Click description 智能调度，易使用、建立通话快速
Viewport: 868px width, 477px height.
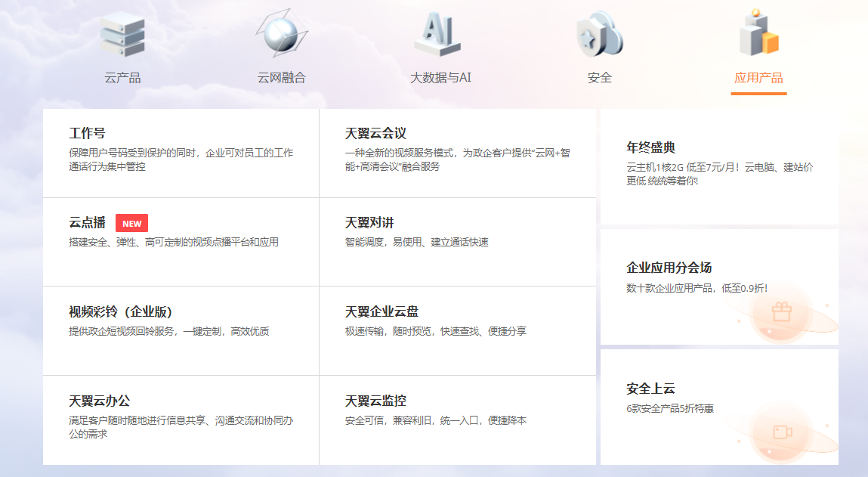(417, 242)
